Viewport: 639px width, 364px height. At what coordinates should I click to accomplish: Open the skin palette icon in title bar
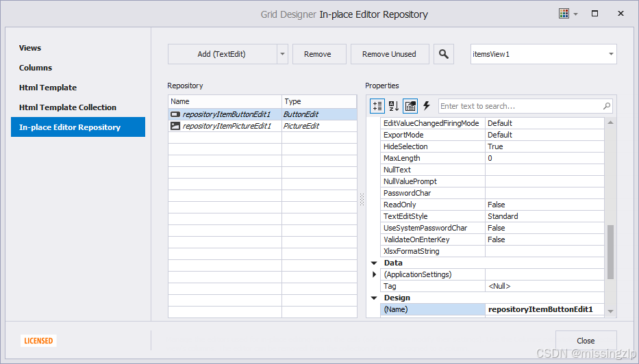(564, 14)
